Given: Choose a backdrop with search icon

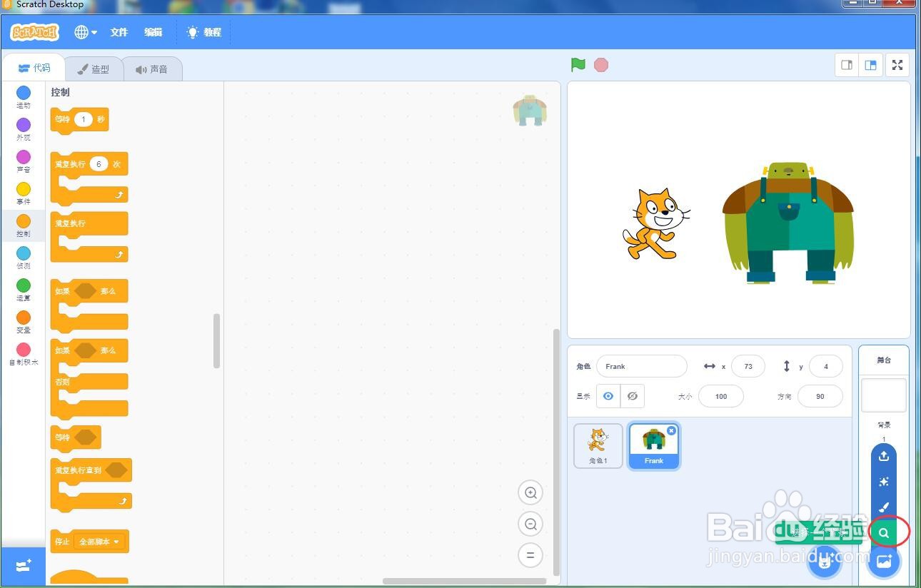Looking at the screenshot, I should point(884,533).
